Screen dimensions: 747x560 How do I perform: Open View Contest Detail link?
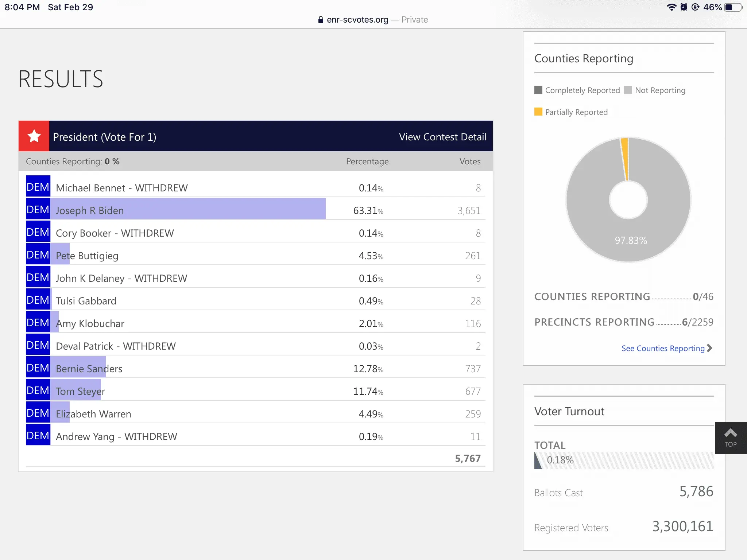[442, 137]
